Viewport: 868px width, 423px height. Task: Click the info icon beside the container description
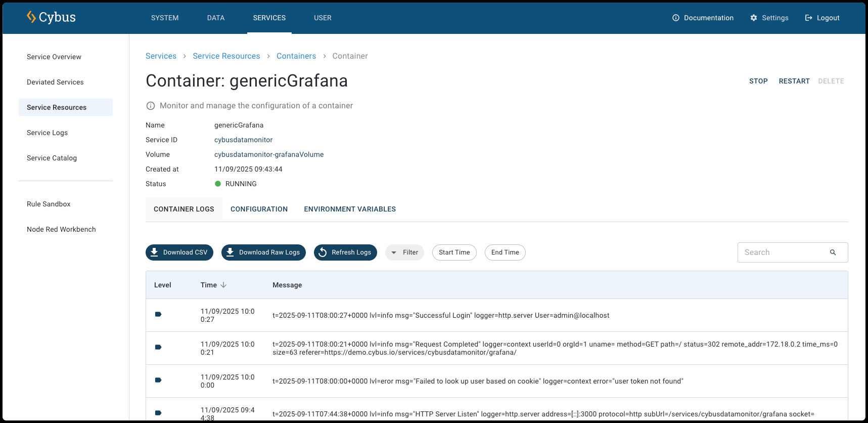pyautogui.click(x=151, y=106)
